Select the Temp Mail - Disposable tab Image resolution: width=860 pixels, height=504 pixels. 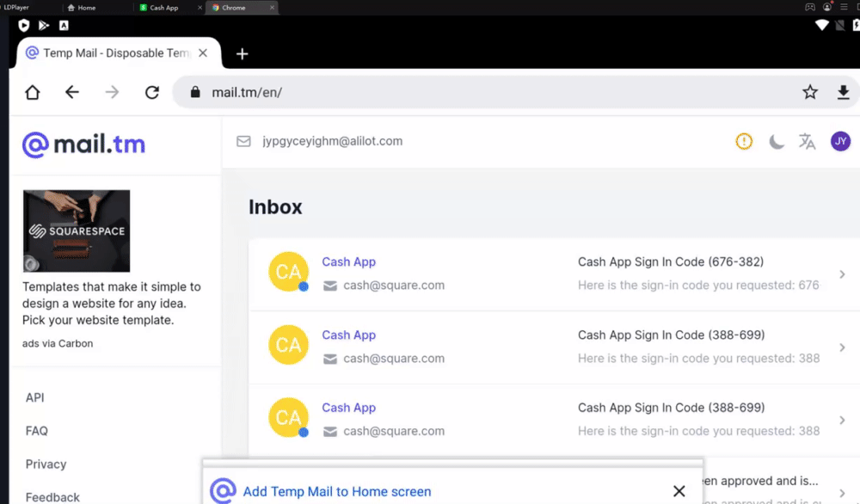point(118,52)
